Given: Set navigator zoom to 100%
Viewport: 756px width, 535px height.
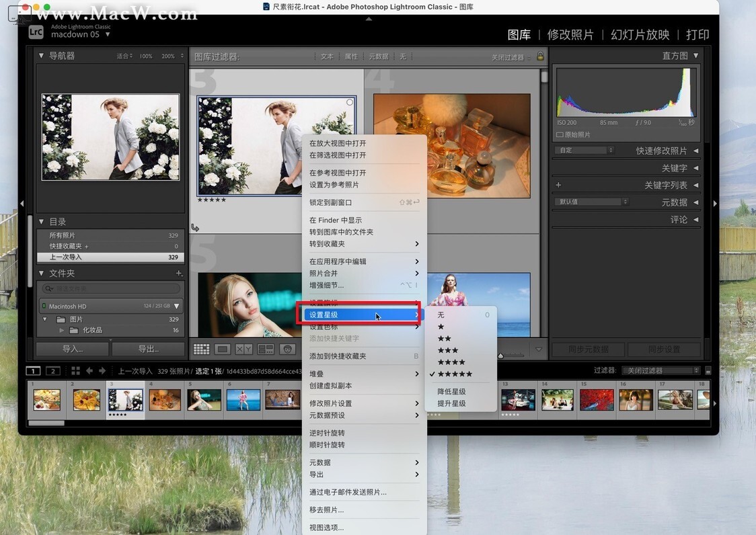Looking at the screenshot, I should coord(146,56).
